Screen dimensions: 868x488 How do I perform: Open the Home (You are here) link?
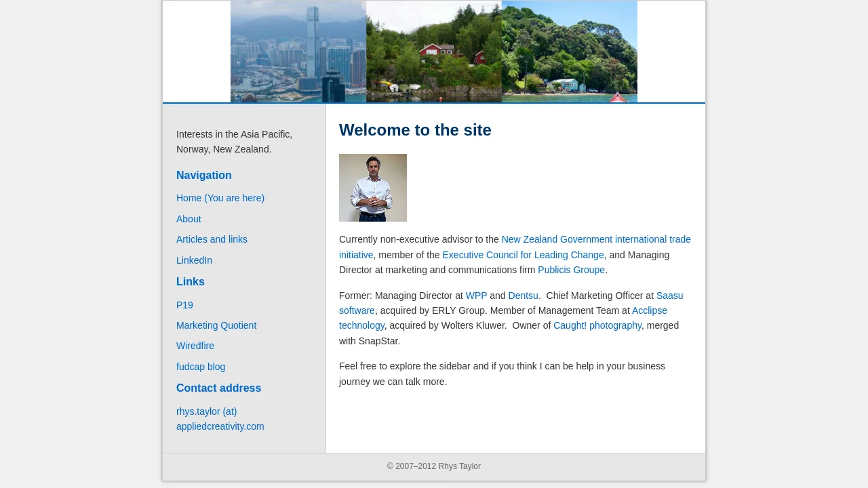click(x=220, y=198)
